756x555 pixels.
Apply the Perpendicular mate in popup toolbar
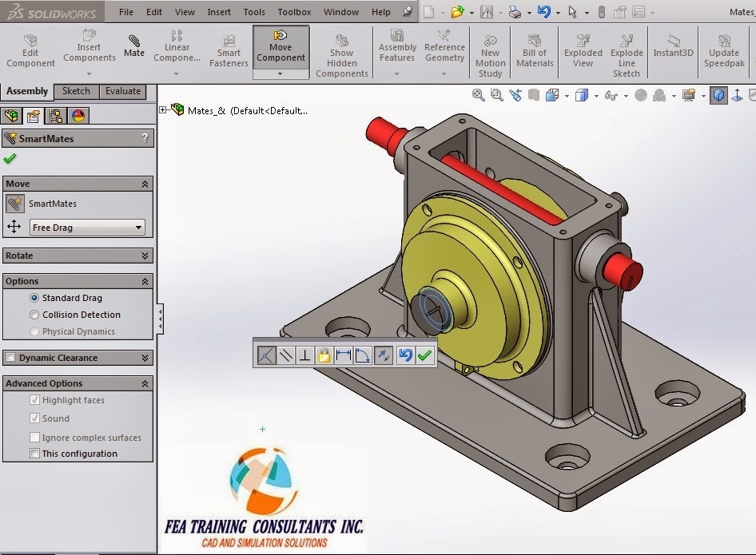tap(304, 355)
